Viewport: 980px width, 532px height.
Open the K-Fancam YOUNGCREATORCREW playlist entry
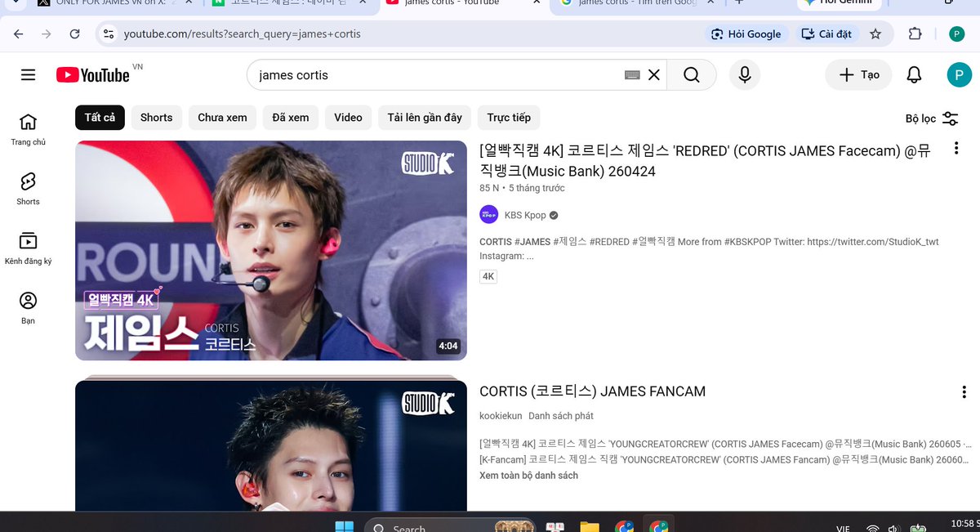(726, 459)
